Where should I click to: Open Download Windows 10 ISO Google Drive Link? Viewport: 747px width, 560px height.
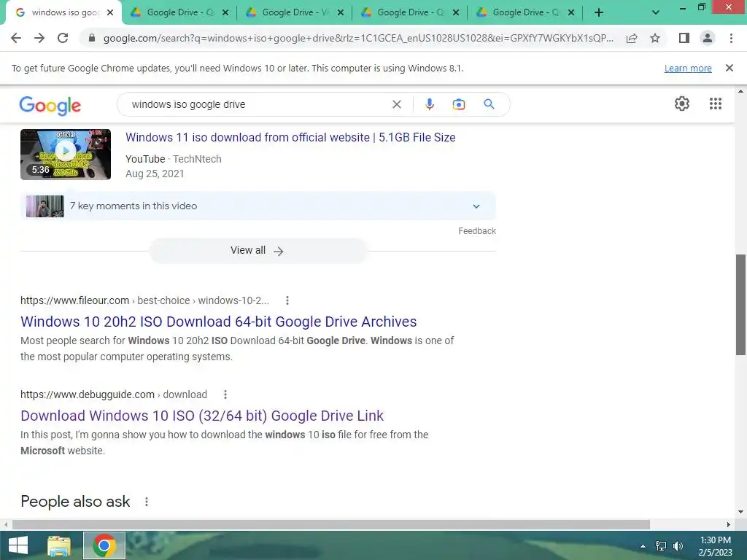(x=202, y=416)
